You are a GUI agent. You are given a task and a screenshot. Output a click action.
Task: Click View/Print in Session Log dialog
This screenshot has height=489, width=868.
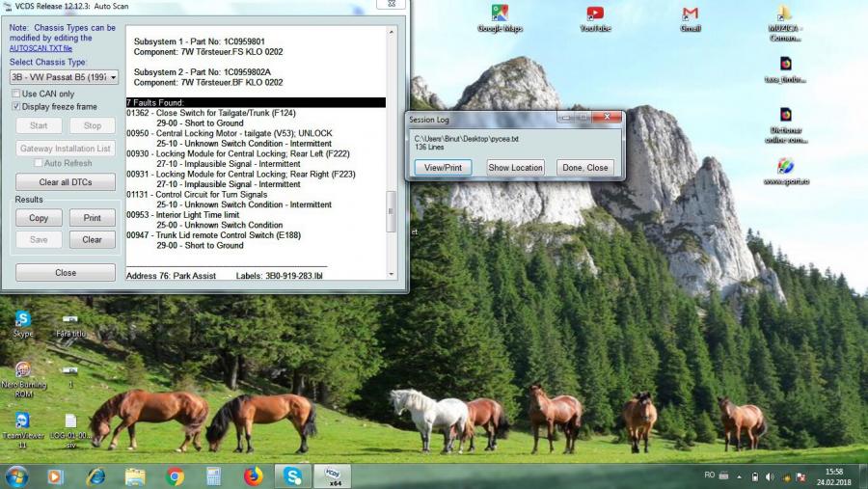pyautogui.click(x=443, y=168)
